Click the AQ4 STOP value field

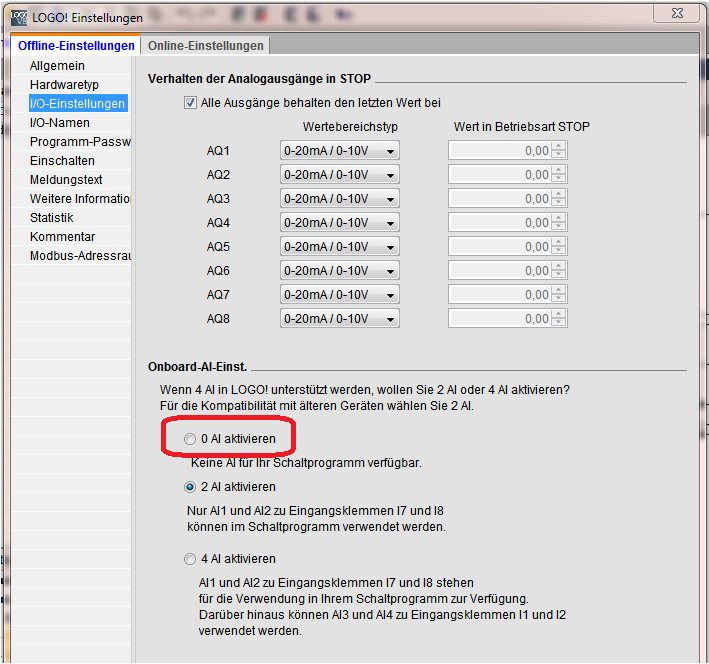click(x=500, y=223)
